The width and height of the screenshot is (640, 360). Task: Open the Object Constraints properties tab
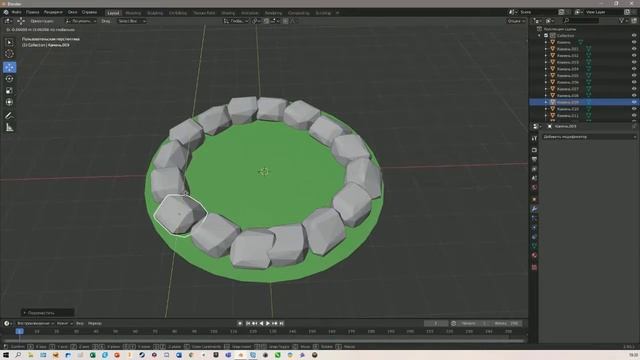pos(534,237)
